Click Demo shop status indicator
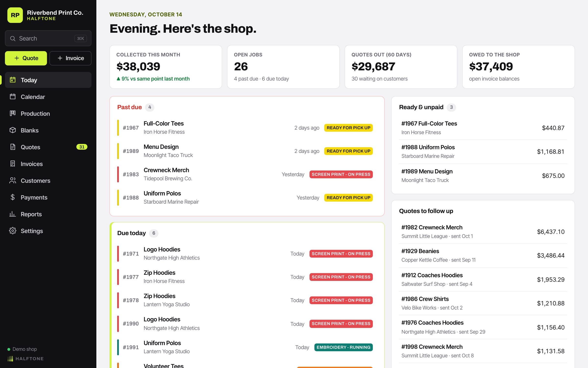The height and width of the screenshot is (368, 588). pos(22,349)
